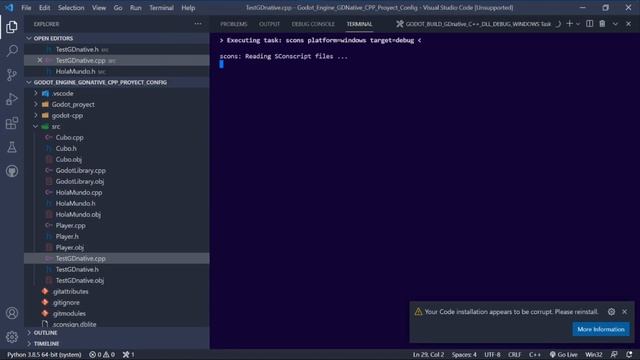
Task: Select C++ language mode indicator
Action: pyautogui.click(x=535, y=355)
